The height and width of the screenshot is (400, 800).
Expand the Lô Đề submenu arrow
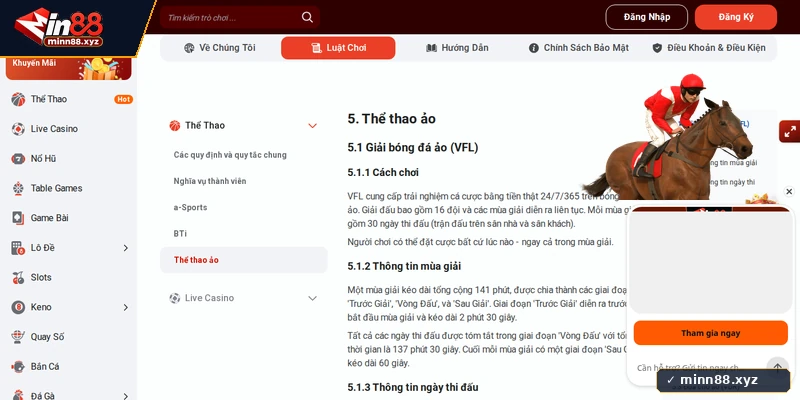tap(126, 248)
